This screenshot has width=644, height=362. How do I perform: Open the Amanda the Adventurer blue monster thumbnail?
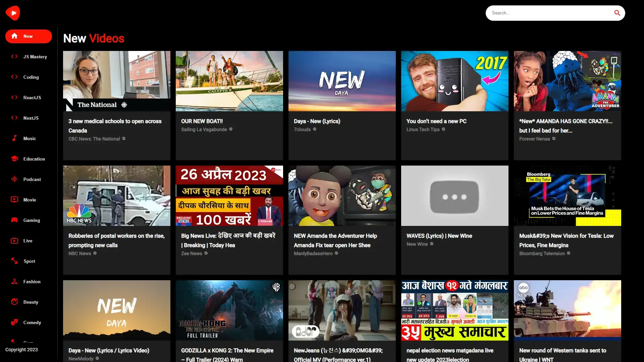coord(568,81)
